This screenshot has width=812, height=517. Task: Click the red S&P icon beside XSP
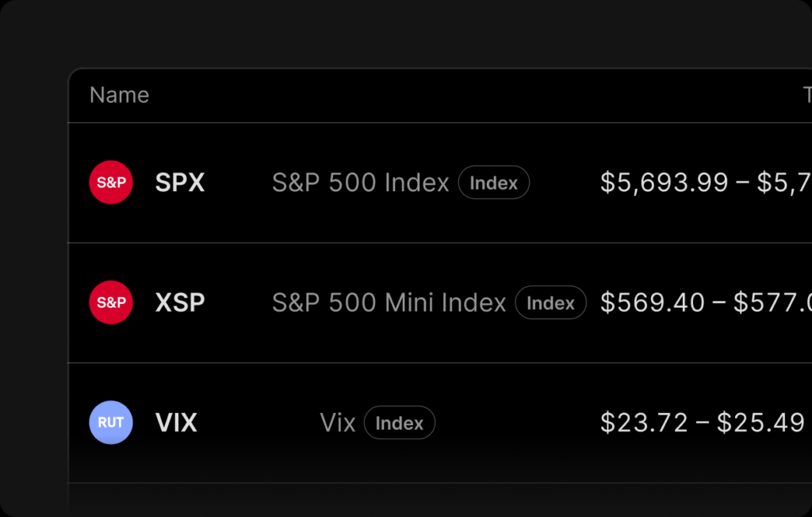(111, 303)
